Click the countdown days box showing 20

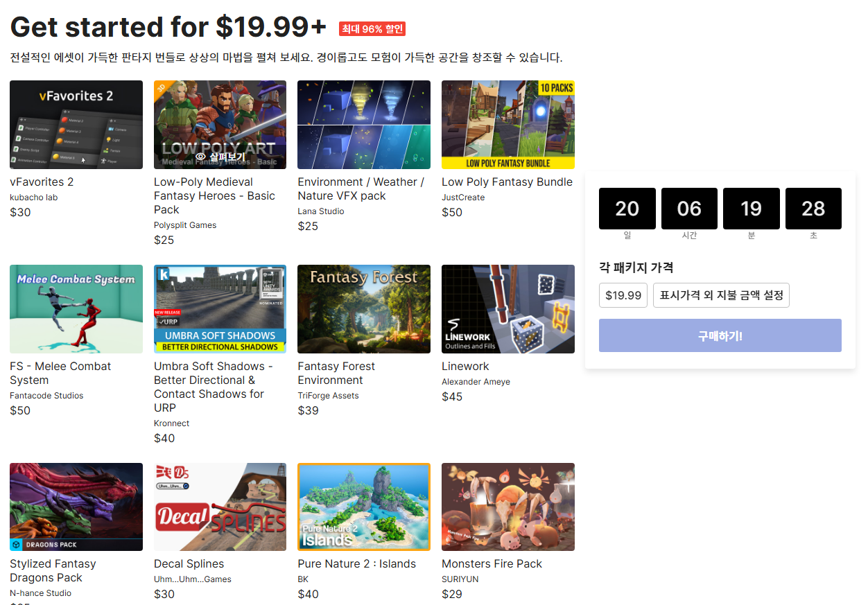(627, 209)
